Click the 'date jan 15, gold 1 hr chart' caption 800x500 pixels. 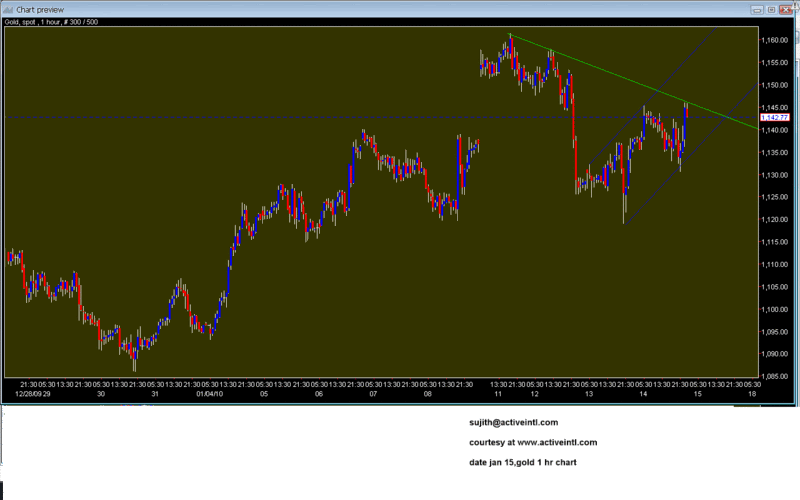[x=521, y=462]
